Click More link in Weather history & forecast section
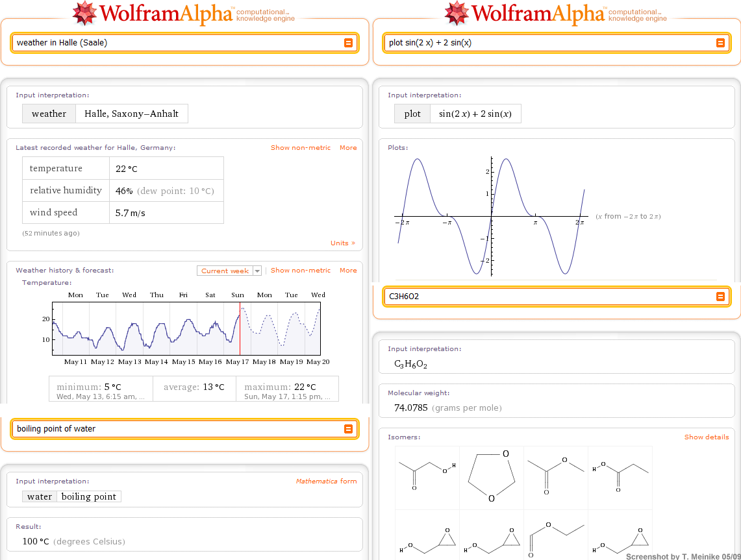The width and height of the screenshot is (741, 560). click(348, 271)
